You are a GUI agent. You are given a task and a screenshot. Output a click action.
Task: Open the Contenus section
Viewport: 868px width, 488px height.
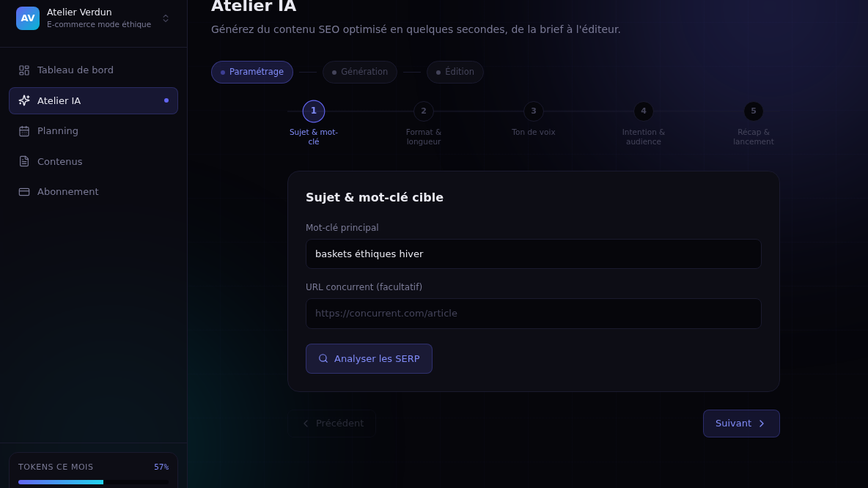(93, 161)
